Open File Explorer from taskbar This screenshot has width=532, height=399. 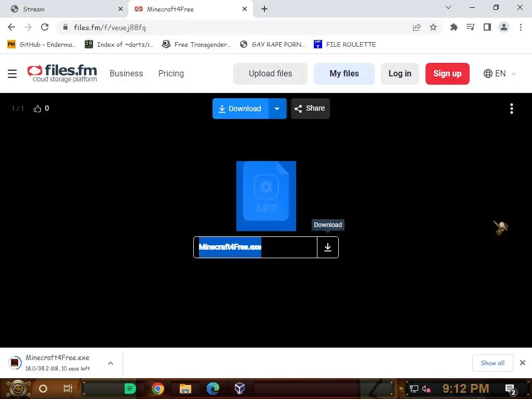185,389
